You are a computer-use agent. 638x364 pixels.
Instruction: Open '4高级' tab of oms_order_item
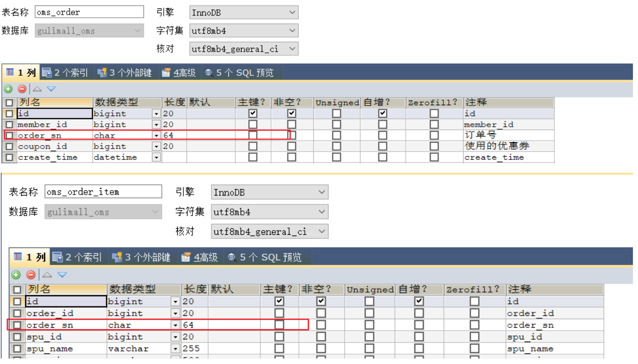pos(200,257)
